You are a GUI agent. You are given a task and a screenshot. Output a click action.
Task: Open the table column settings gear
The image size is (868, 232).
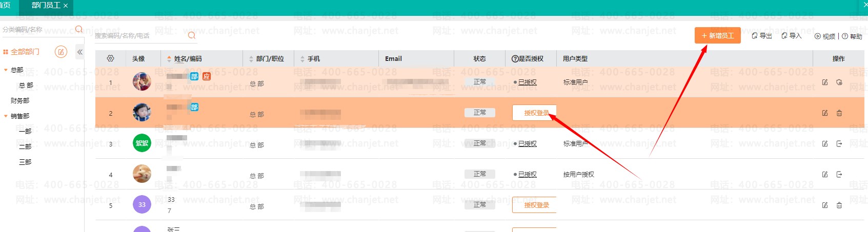pos(110,58)
